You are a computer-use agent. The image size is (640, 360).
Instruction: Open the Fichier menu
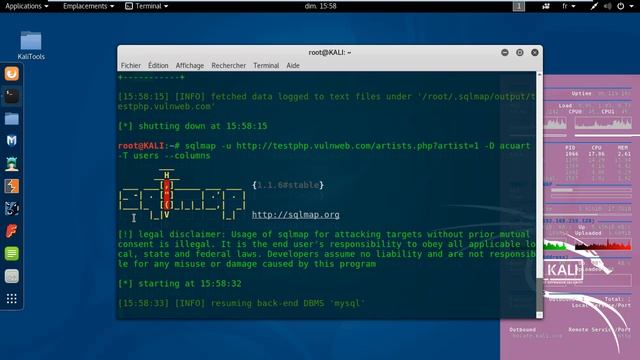coord(131,65)
